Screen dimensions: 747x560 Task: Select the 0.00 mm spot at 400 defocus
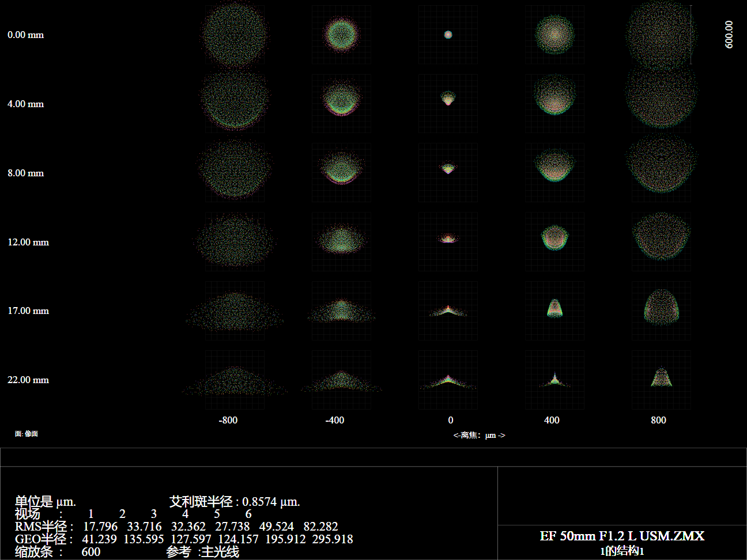coord(554,35)
